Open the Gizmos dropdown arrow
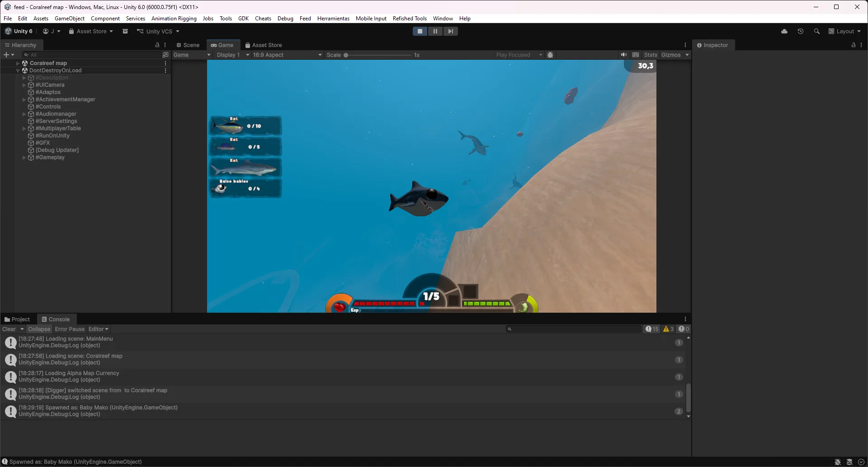This screenshot has height=467, width=868. (687, 55)
